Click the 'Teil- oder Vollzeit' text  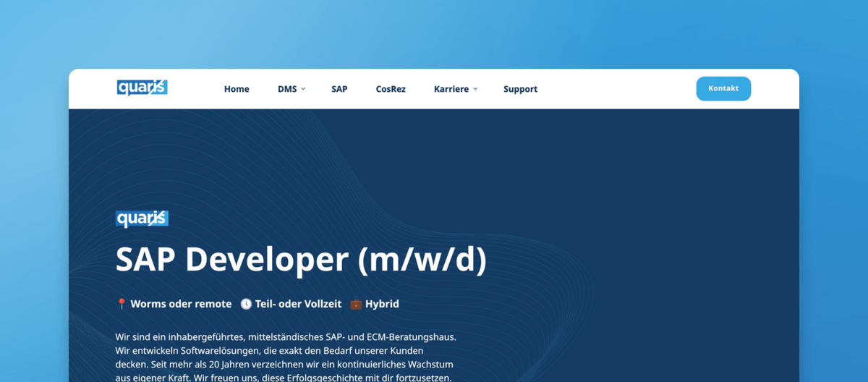tap(298, 304)
